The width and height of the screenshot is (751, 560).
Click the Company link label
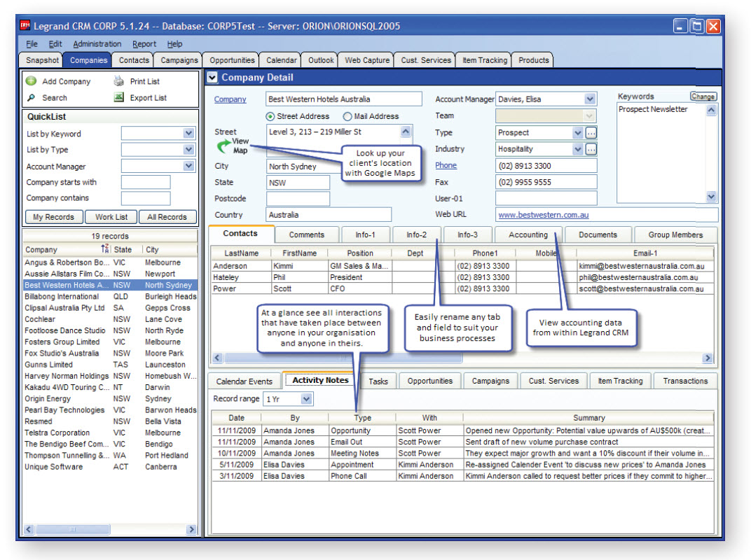230,99
